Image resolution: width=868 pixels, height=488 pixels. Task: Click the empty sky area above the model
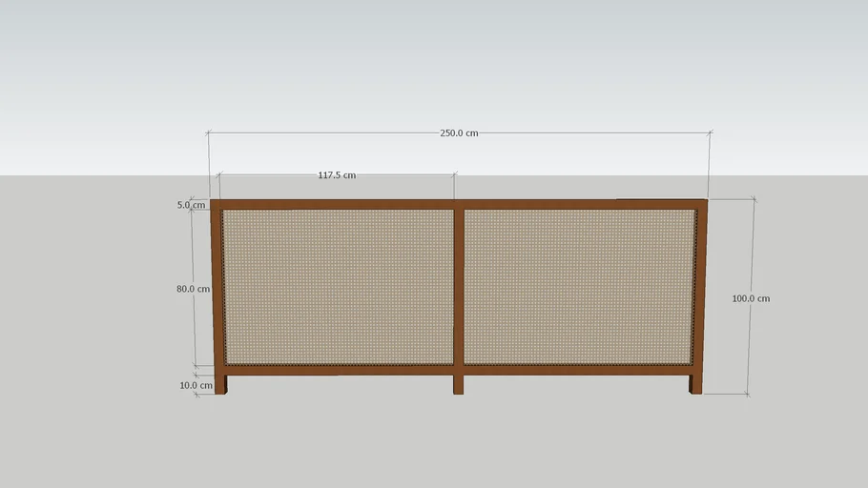coord(434,57)
